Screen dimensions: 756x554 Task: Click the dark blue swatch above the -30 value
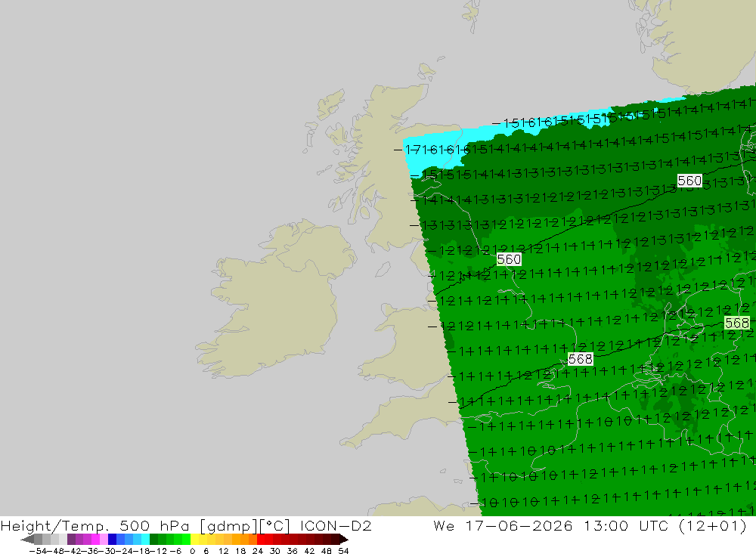point(112,540)
